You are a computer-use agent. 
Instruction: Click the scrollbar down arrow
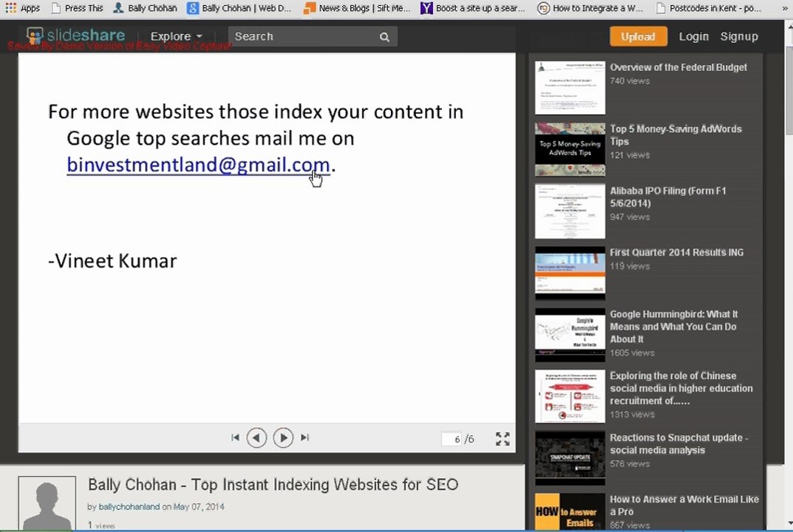pos(789,524)
